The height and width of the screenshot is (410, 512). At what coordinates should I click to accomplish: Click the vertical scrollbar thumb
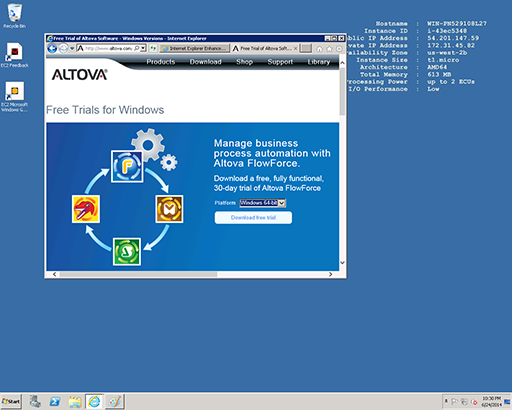point(342,91)
